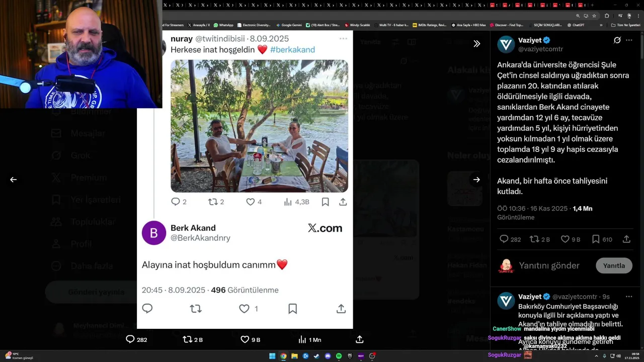Click the '1,4 Mn Görüntüleme' view count
Screen dimensions: 644x362
point(545,213)
